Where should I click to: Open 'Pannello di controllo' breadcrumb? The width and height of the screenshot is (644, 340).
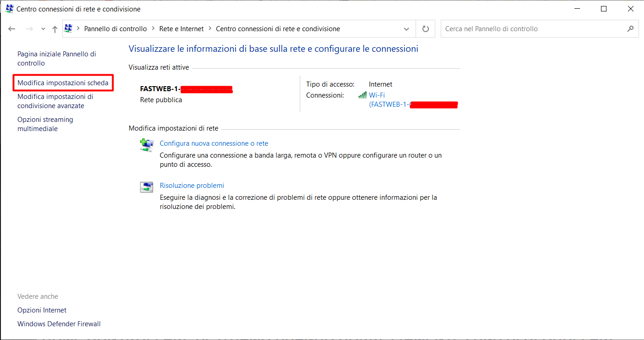point(115,29)
